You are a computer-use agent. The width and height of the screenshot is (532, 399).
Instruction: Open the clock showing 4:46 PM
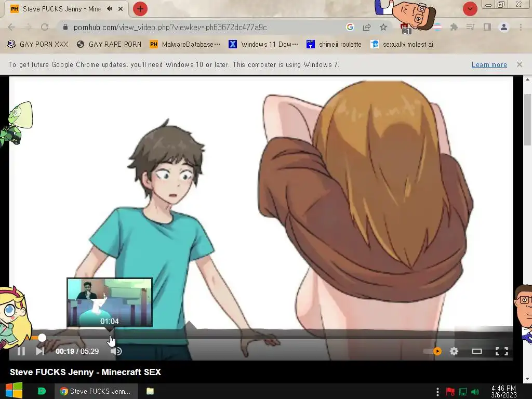(x=503, y=391)
